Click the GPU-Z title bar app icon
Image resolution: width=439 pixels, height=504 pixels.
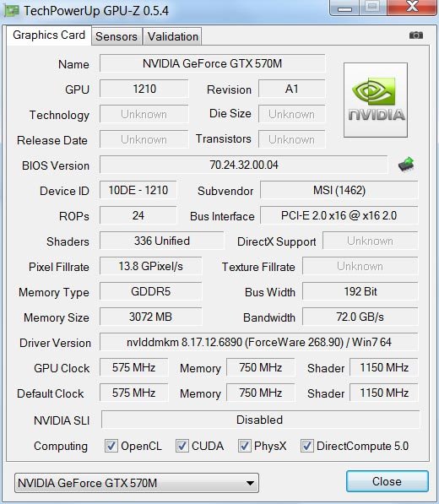11,11
